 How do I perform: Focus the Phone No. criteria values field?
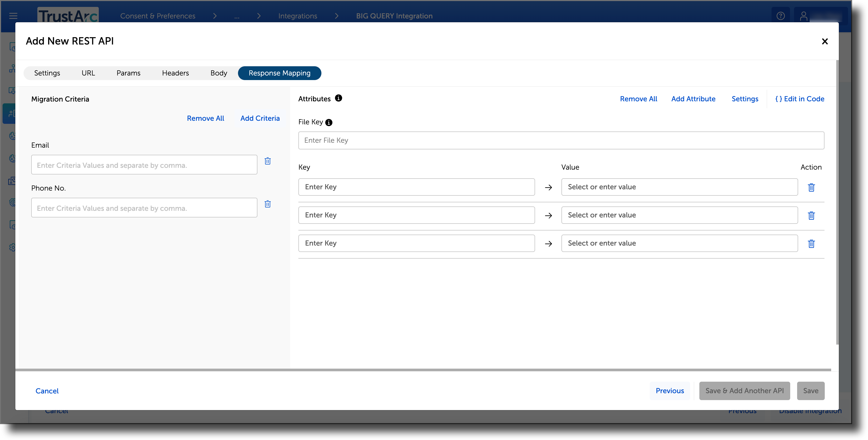coord(144,207)
